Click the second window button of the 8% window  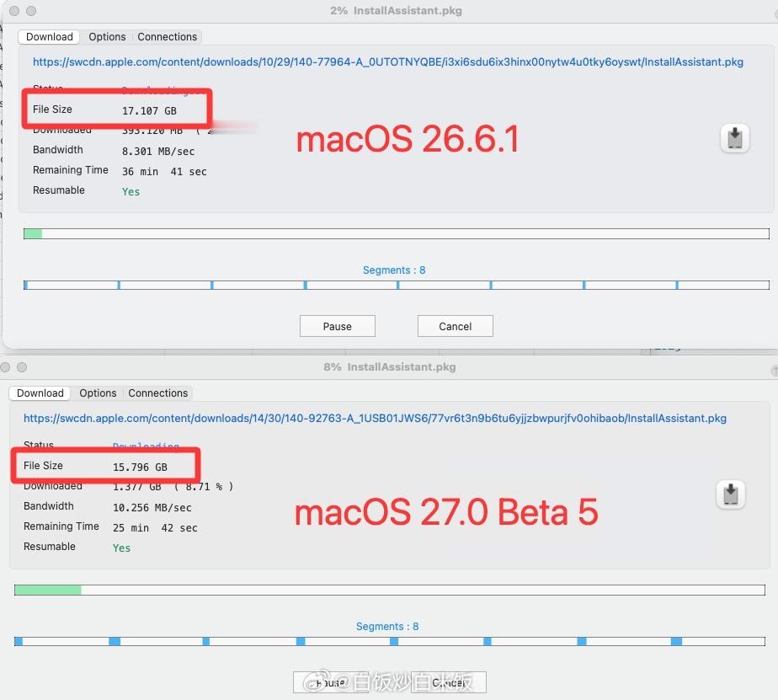(22, 367)
